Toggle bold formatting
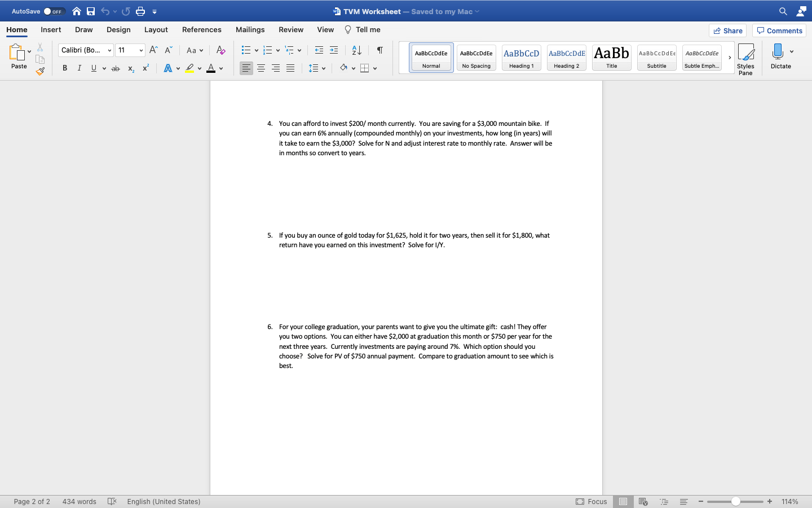 [x=65, y=68]
